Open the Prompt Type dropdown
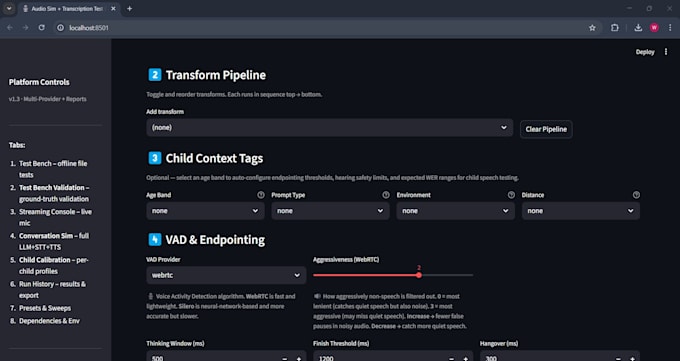 pyautogui.click(x=330, y=211)
